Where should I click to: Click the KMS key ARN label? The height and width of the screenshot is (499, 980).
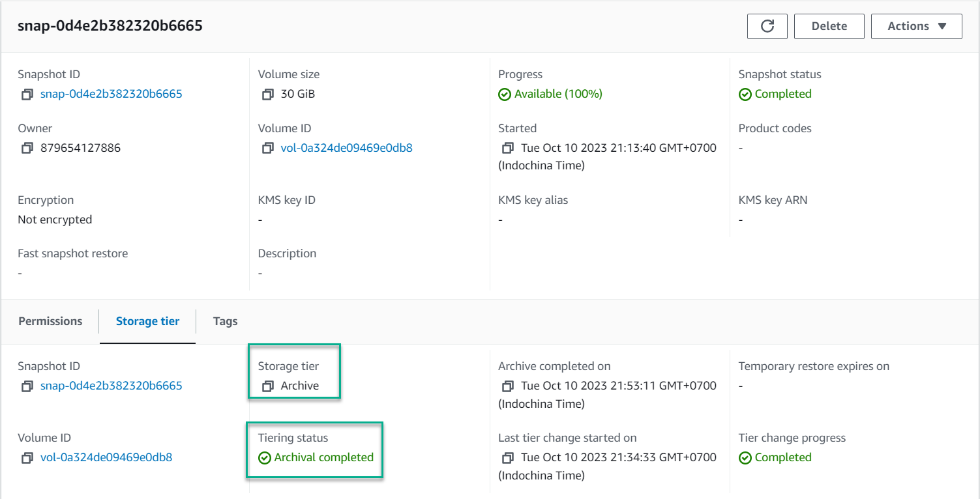click(x=773, y=200)
